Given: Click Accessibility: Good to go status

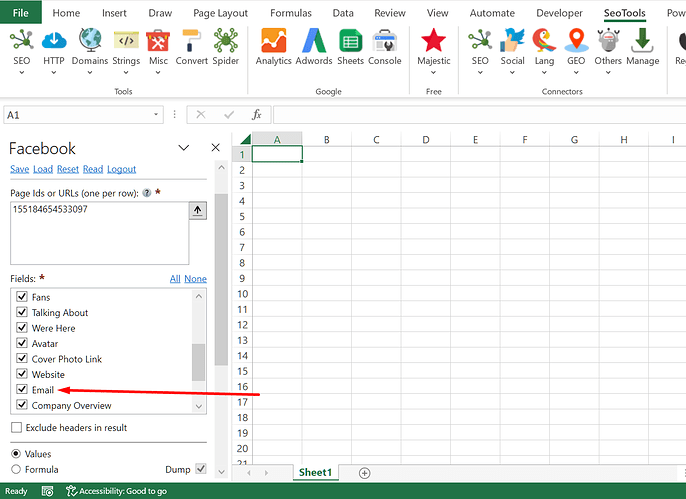Looking at the screenshot, I should (116, 491).
